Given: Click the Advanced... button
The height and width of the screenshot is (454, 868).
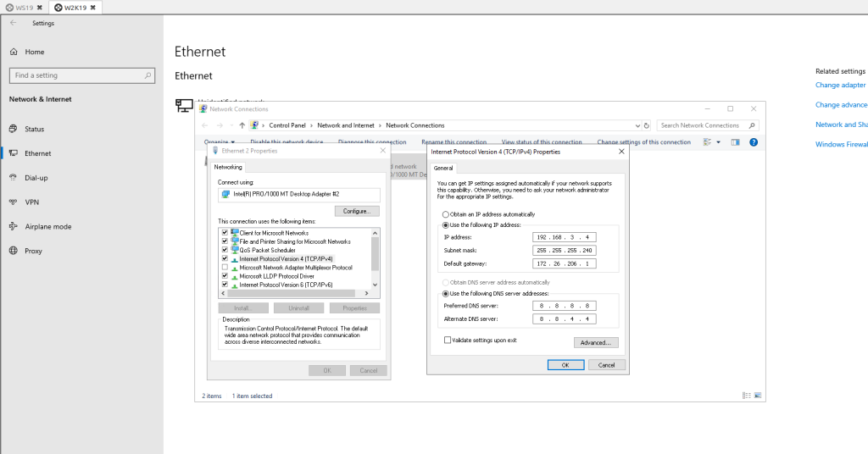Looking at the screenshot, I should [x=596, y=343].
